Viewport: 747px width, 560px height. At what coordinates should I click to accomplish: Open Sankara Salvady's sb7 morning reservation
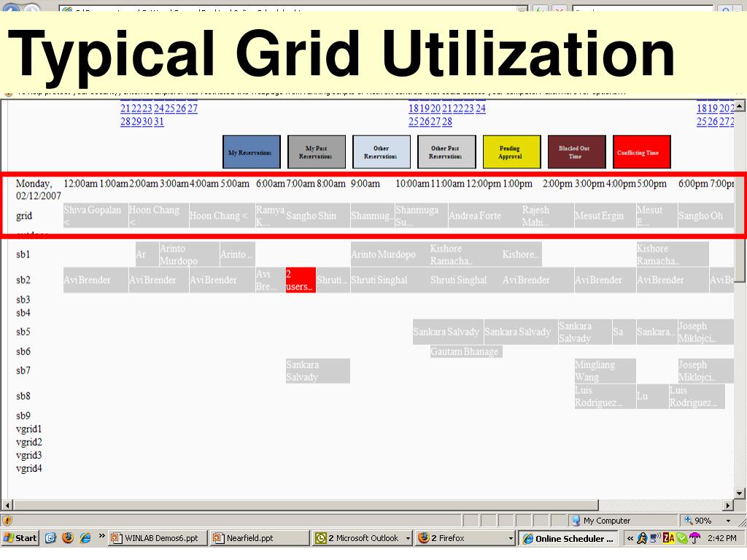pyautogui.click(x=318, y=371)
